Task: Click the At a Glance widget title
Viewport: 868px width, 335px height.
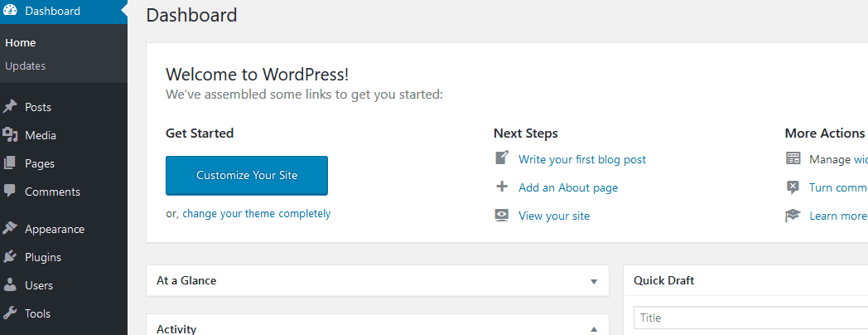Action: click(x=186, y=280)
